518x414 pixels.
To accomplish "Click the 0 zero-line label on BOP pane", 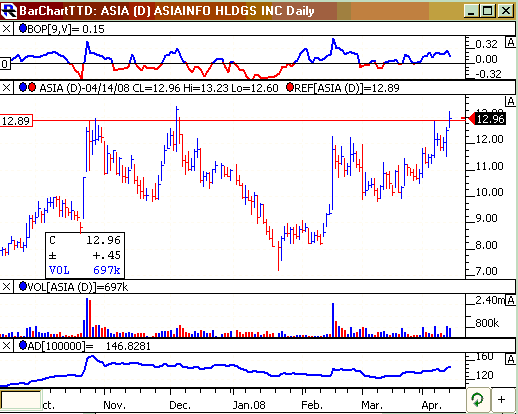I will pyautogui.click(x=5, y=64).
